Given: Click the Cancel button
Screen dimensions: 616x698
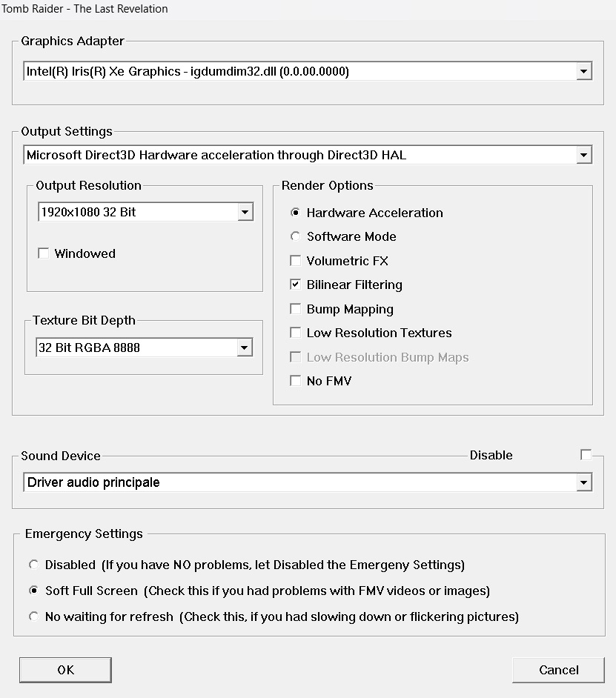Looking at the screenshot, I should tap(558, 670).
